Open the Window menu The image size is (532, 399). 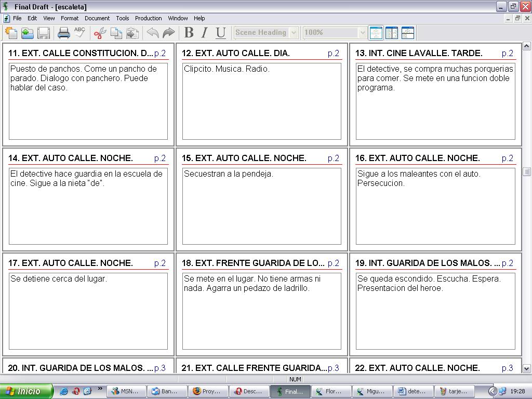(x=178, y=18)
